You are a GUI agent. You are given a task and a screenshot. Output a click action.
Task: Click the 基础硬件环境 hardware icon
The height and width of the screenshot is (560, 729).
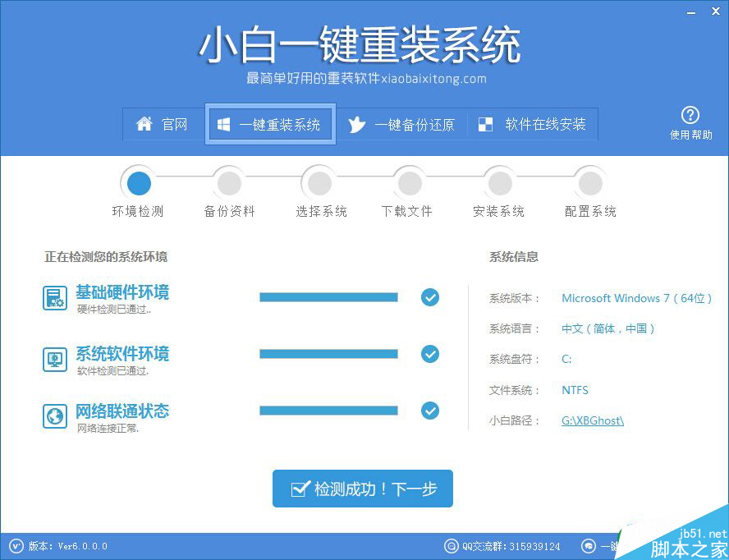(54, 298)
